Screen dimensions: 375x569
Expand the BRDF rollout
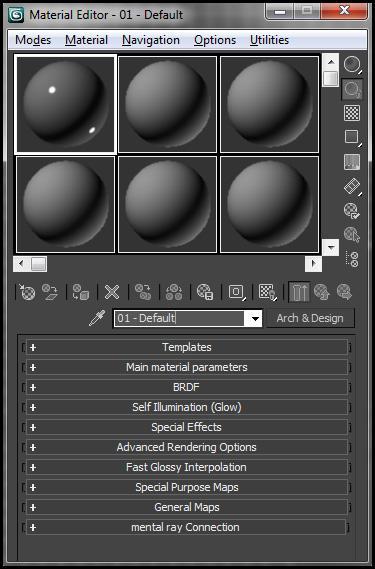pyautogui.click(x=187, y=387)
